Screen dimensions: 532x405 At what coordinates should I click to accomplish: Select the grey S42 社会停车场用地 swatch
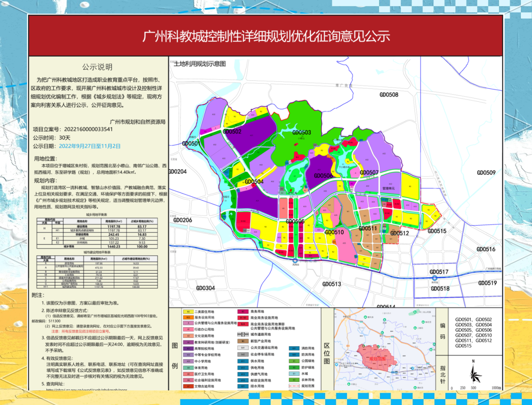pos(243,355)
